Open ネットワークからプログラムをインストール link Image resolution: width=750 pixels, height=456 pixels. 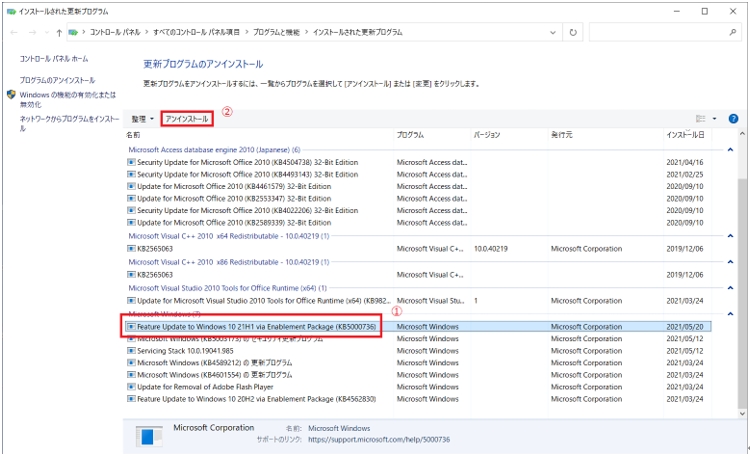click(x=69, y=123)
